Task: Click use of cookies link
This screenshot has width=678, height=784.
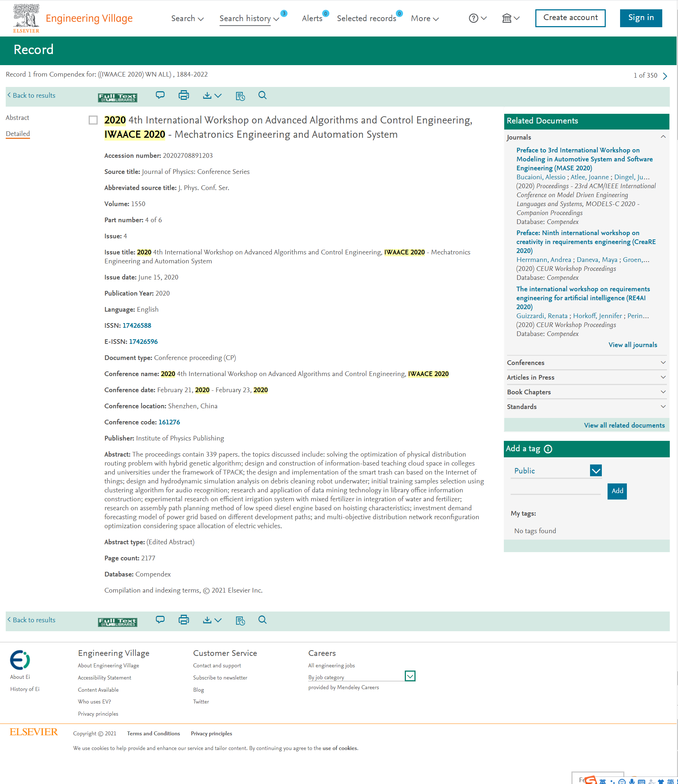Action: [340, 748]
